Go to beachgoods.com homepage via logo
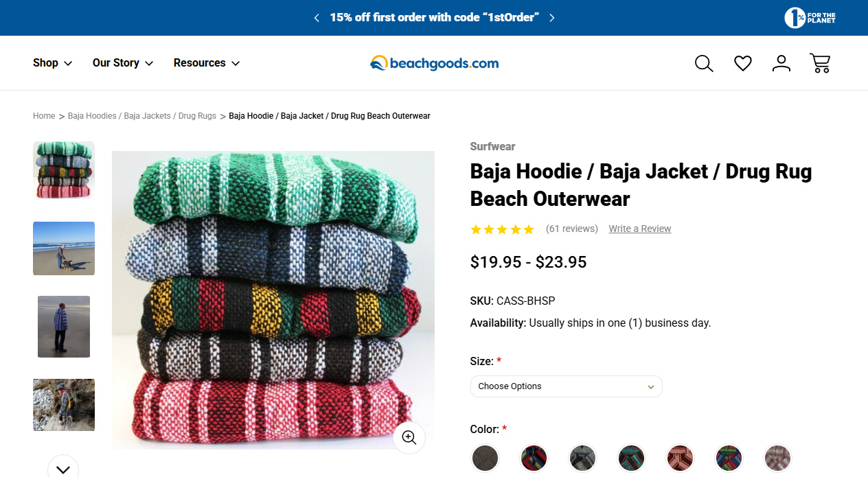 point(434,63)
